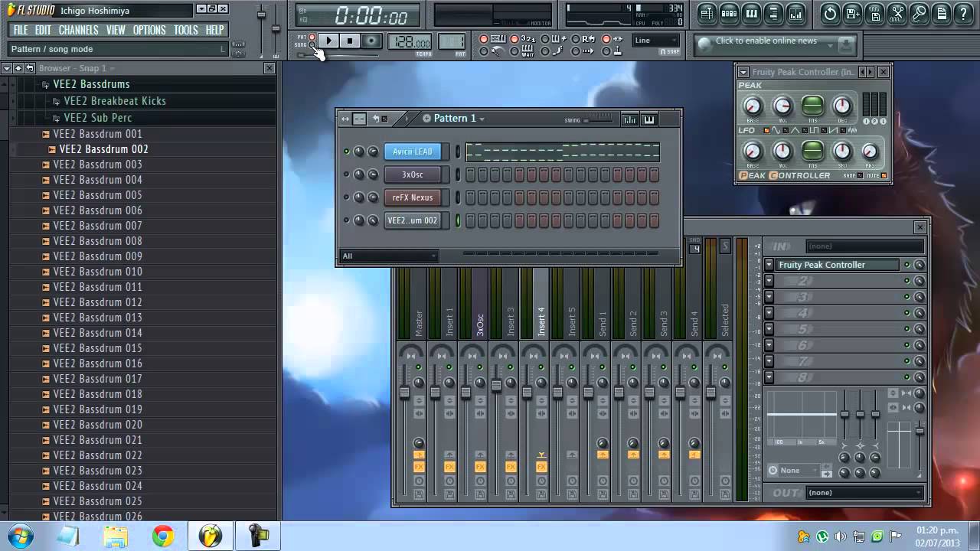Open Fruity Peak Controller slot menu arrow
This screenshot has width=980, height=551.
[769, 265]
